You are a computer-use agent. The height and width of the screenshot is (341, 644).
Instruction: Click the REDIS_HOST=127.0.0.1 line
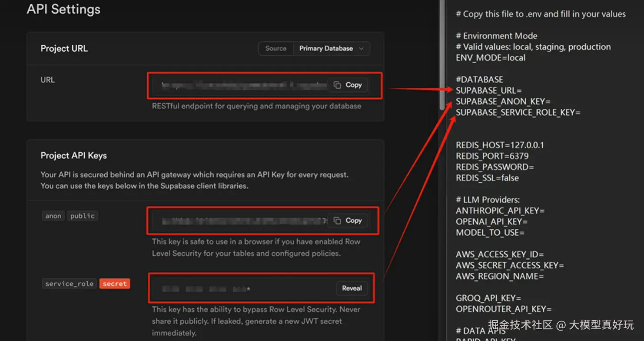pyautogui.click(x=500, y=145)
